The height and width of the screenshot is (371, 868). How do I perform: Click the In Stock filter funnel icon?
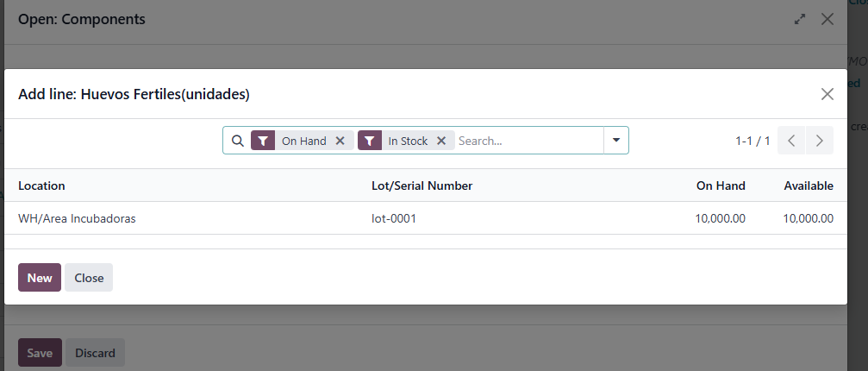tap(370, 141)
